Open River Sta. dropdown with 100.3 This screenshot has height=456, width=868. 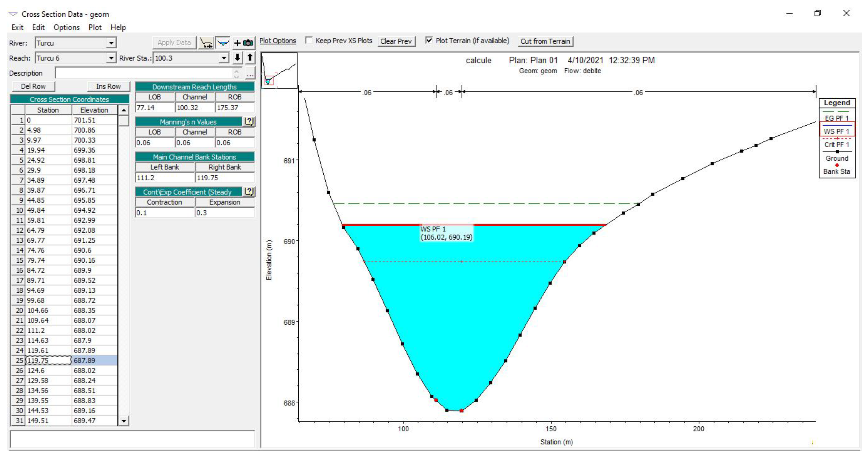click(224, 58)
